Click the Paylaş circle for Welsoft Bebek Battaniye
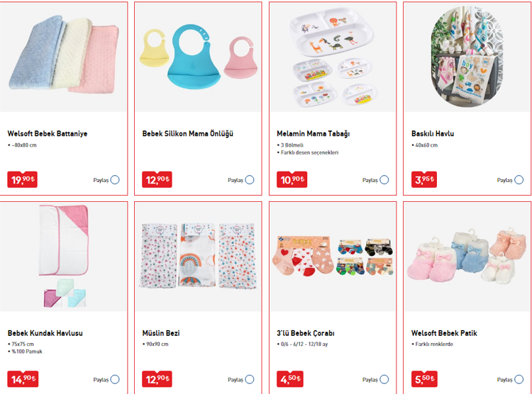The width and height of the screenshot is (532, 394). click(x=115, y=180)
